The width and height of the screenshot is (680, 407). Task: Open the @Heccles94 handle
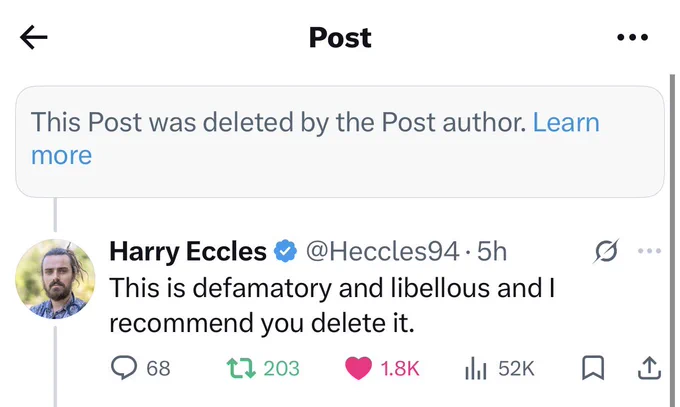pos(382,251)
